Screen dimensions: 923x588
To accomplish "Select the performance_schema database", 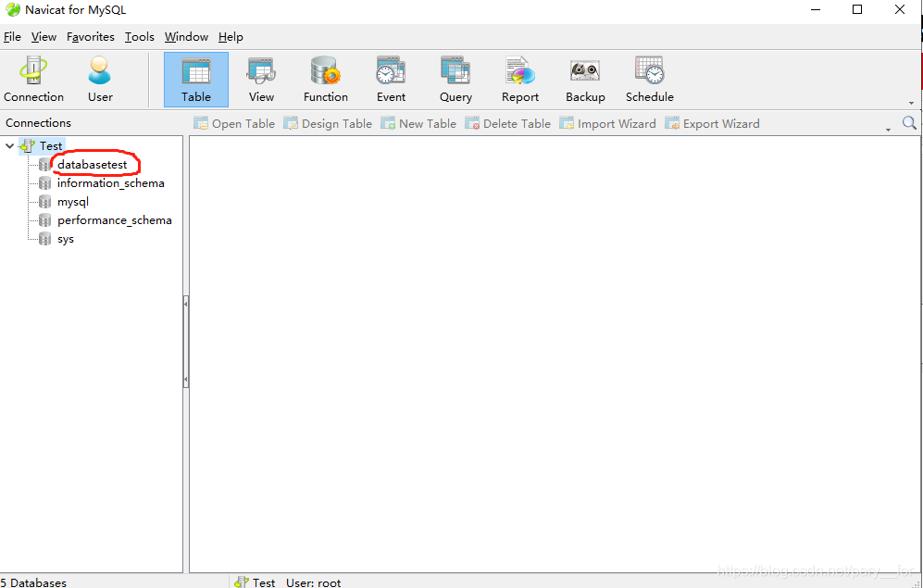I will tap(114, 220).
